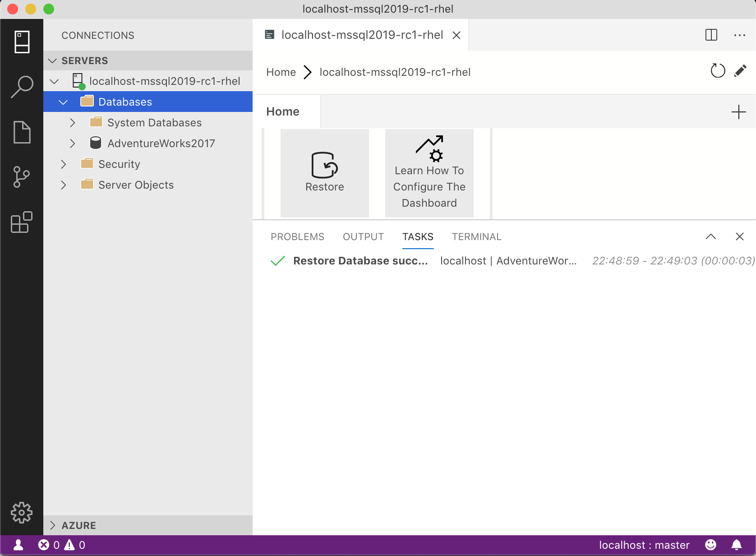Screen dimensions: 756x556
Task: Expand the System Databases folder
Action: [x=73, y=123]
